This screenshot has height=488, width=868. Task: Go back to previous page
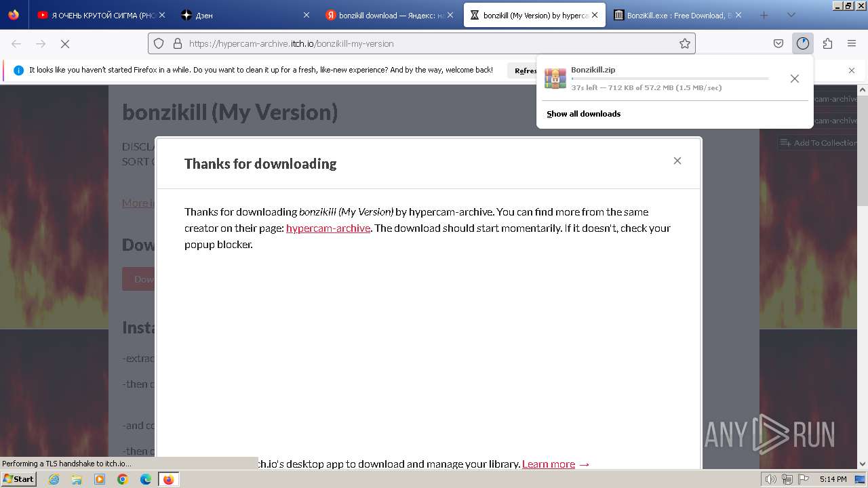coord(16,43)
